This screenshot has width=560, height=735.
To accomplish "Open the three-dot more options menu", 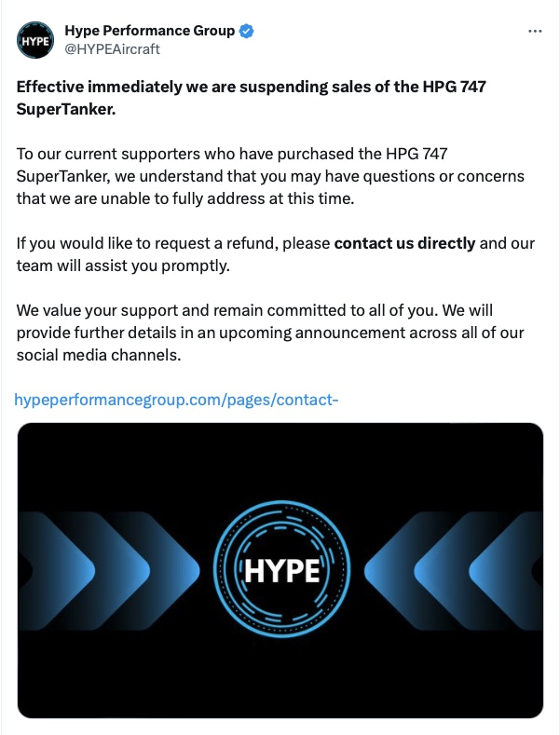I will tap(535, 31).
